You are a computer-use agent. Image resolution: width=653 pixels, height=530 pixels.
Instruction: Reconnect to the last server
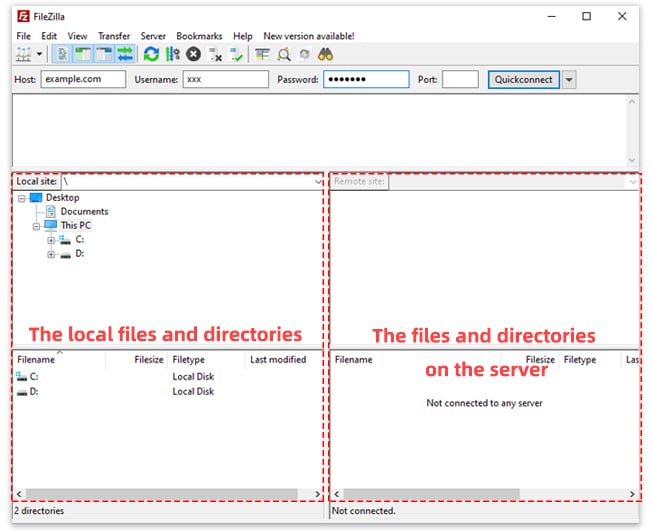[x=237, y=54]
